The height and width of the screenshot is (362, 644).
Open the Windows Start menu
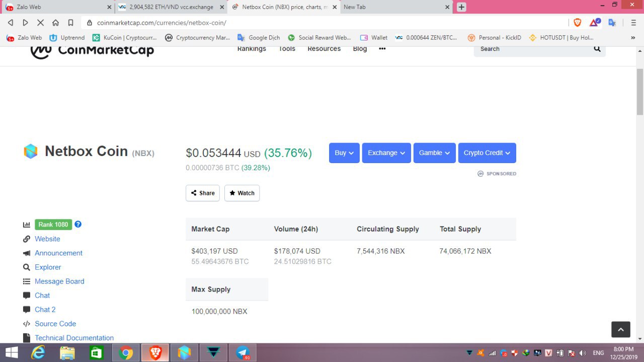pyautogui.click(x=12, y=352)
